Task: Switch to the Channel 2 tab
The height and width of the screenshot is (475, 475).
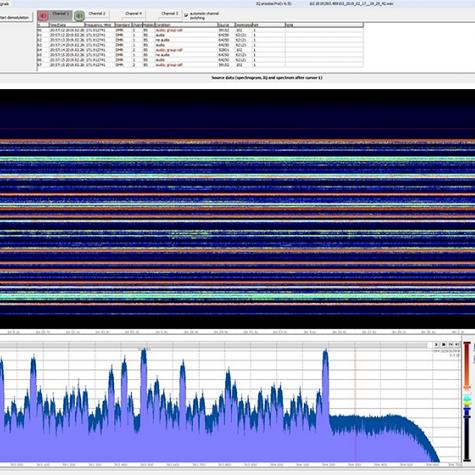Action: click(97, 14)
